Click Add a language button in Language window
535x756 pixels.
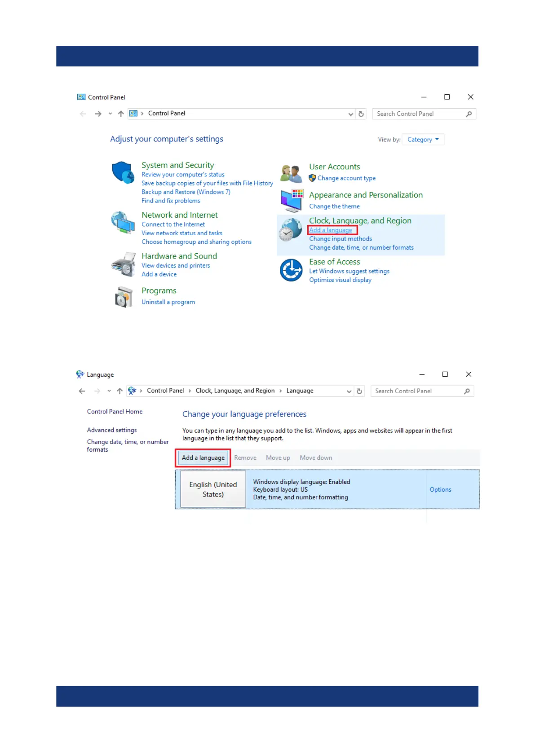203,458
